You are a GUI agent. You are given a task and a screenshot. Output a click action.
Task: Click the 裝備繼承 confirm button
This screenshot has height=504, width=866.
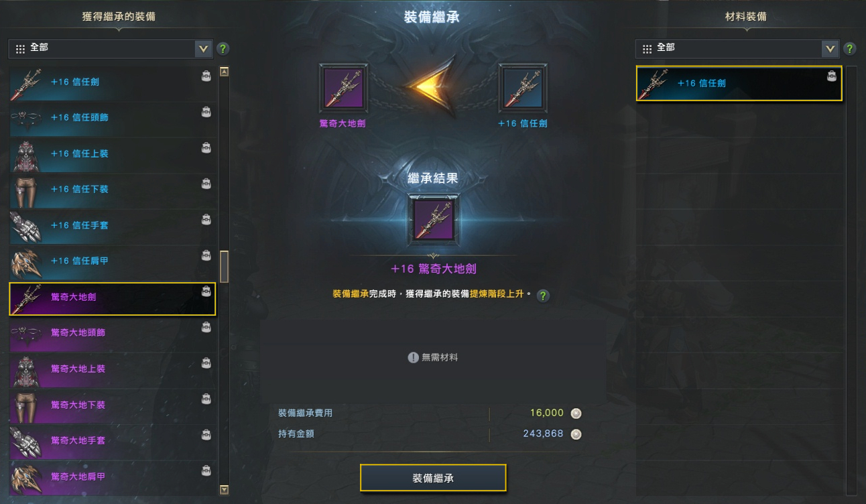(x=433, y=478)
